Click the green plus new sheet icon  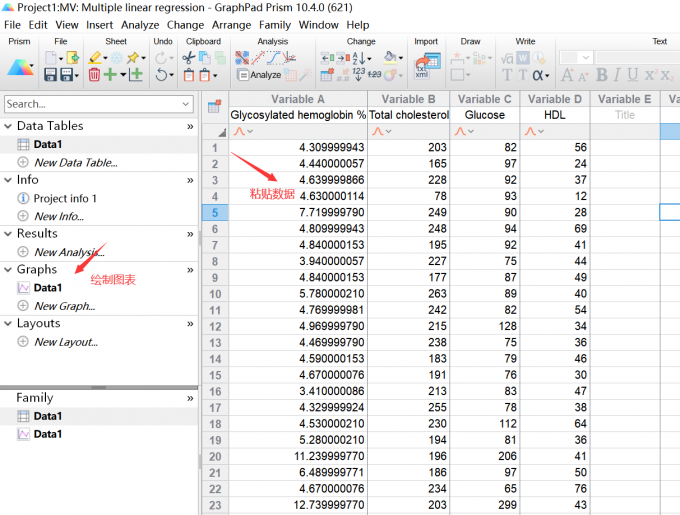tap(110, 75)
